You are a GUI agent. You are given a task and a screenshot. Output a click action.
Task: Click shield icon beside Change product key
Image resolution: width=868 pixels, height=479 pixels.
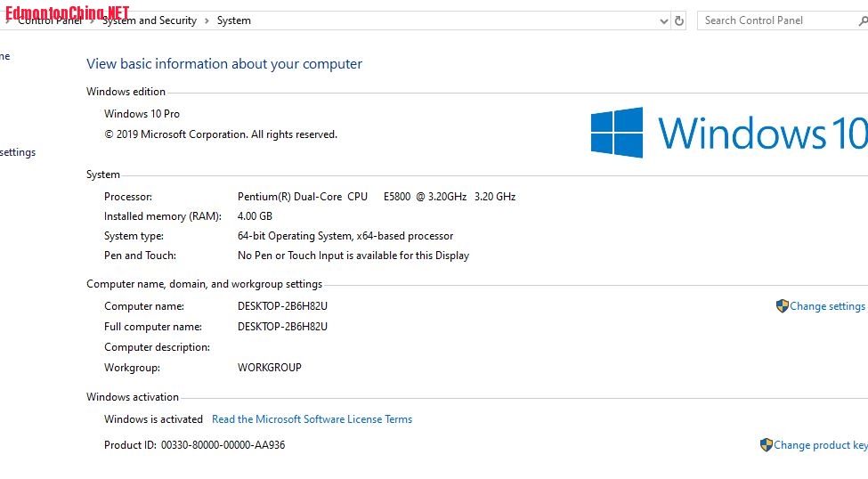(x=767, y=444)
